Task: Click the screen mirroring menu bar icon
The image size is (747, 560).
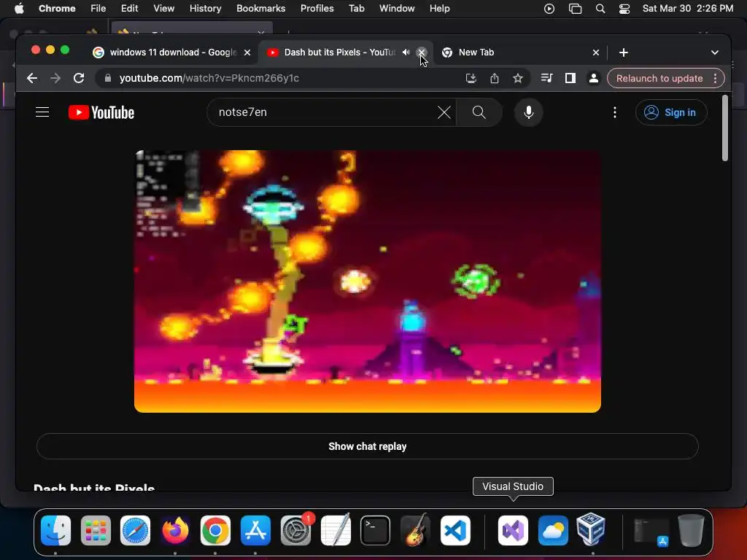Action: [x=575, y=9]
